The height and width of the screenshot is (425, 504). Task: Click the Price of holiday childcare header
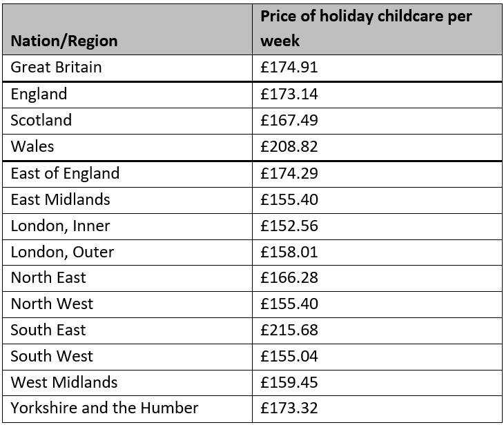(x=377, y=29)
